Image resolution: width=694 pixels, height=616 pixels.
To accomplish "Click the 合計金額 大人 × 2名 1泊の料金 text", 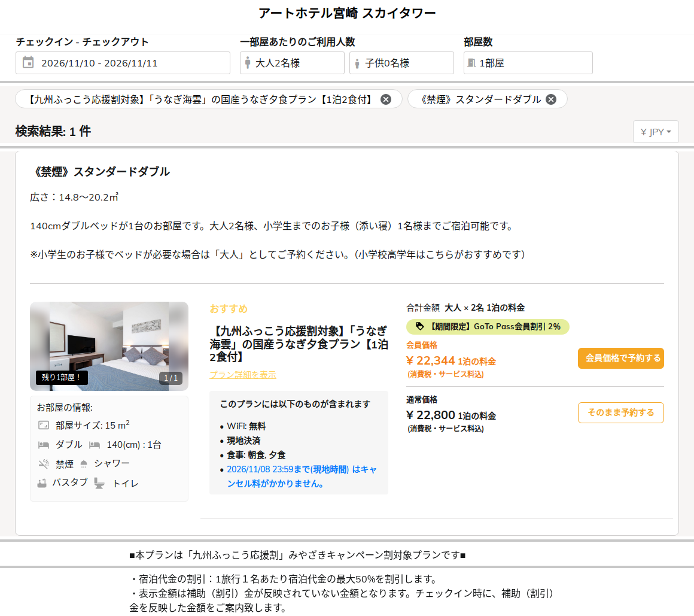I will [x=465, y=307].
